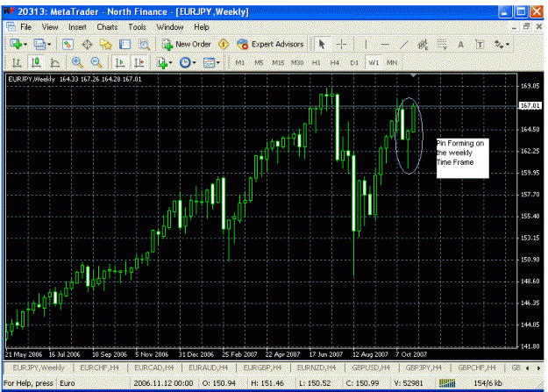548x392 pixels.
Task: Click the 167.01 current price label
Action: click(x=530, y=105)
